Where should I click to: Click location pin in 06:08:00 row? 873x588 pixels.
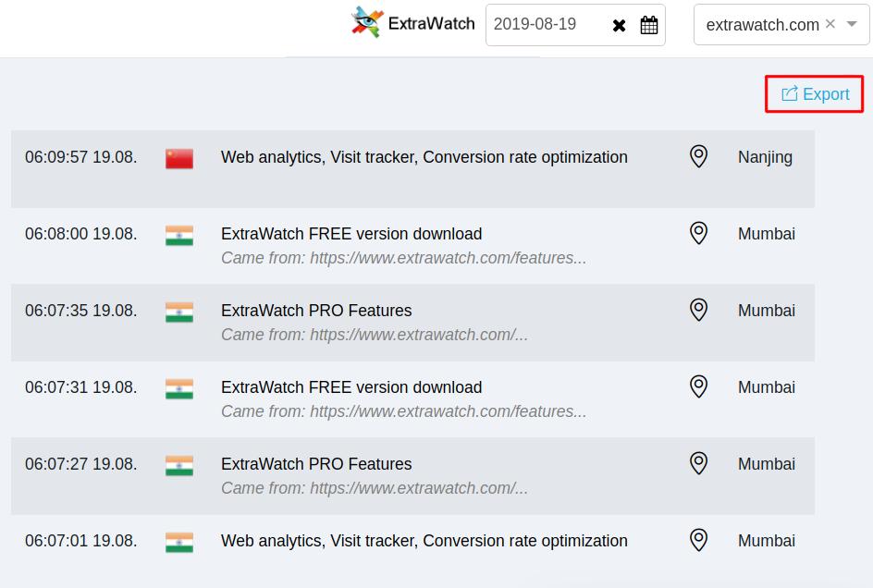(699, 233)
